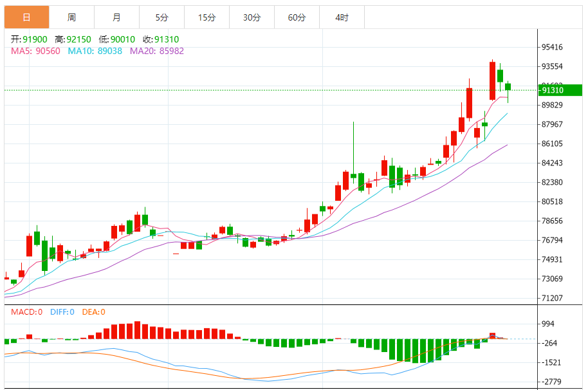The image size is (588, 390).
Task: Switch to the 5分 chart tab
Action: 161,17
